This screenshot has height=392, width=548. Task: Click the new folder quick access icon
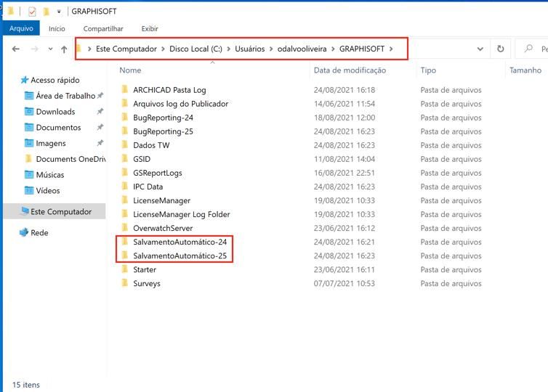pyautogui.click(x=46, y=12)
